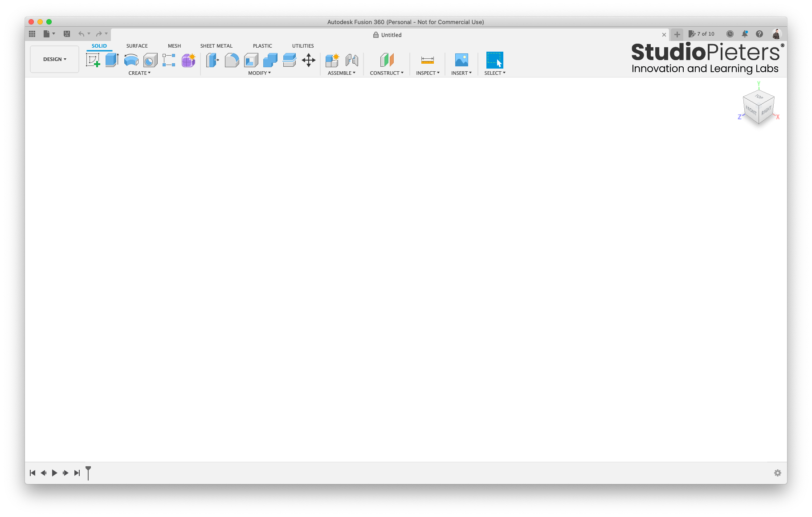Open timeline settings gear
The height and width of the screenshot is (517, 812).
pos(778,473)
